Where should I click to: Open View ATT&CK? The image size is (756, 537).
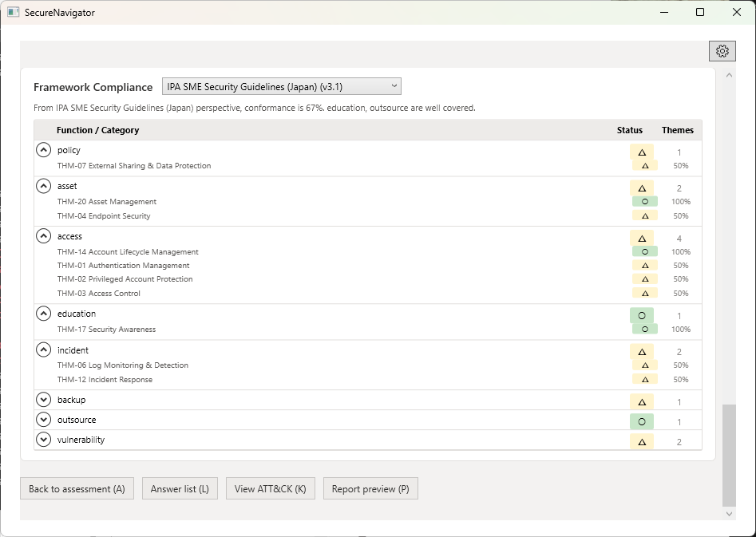270,488
